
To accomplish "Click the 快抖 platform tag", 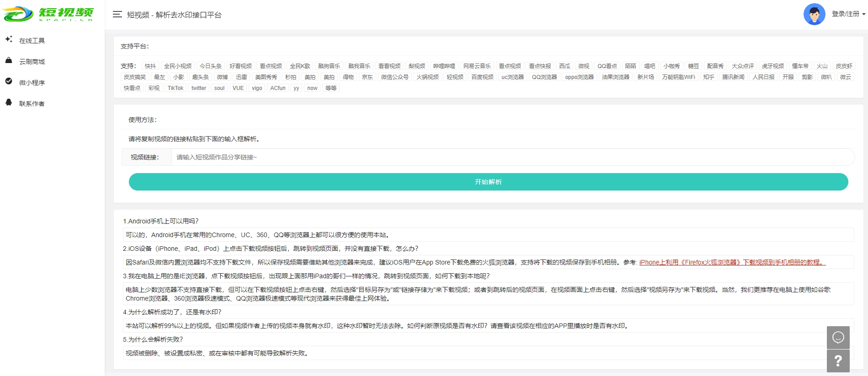I will click(x=150, y=66).
